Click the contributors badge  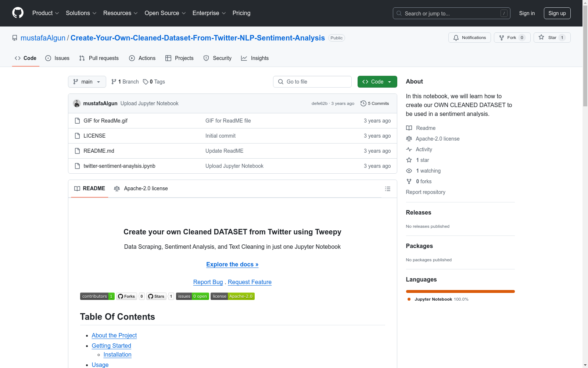(97, 296)
